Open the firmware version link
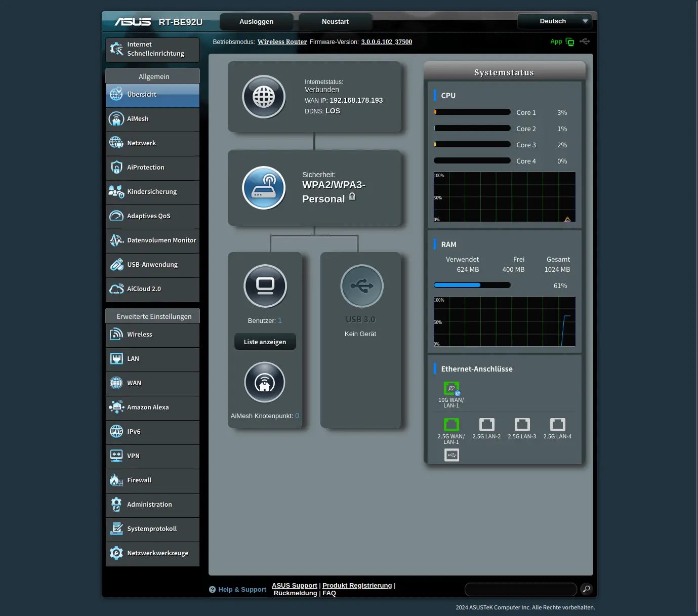 point(386,42)
